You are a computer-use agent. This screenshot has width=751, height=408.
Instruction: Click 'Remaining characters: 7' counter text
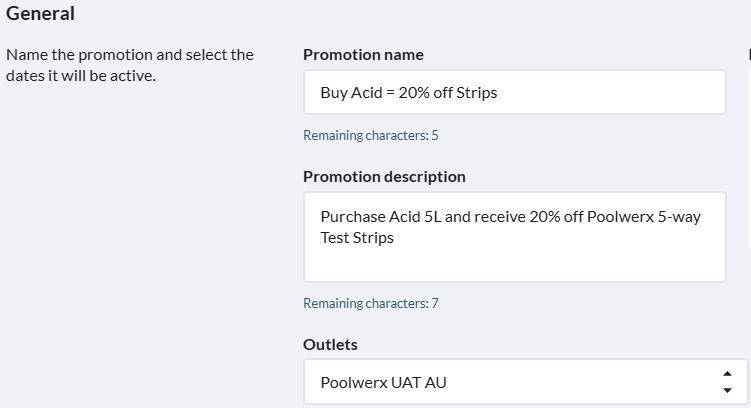point(370,303)
